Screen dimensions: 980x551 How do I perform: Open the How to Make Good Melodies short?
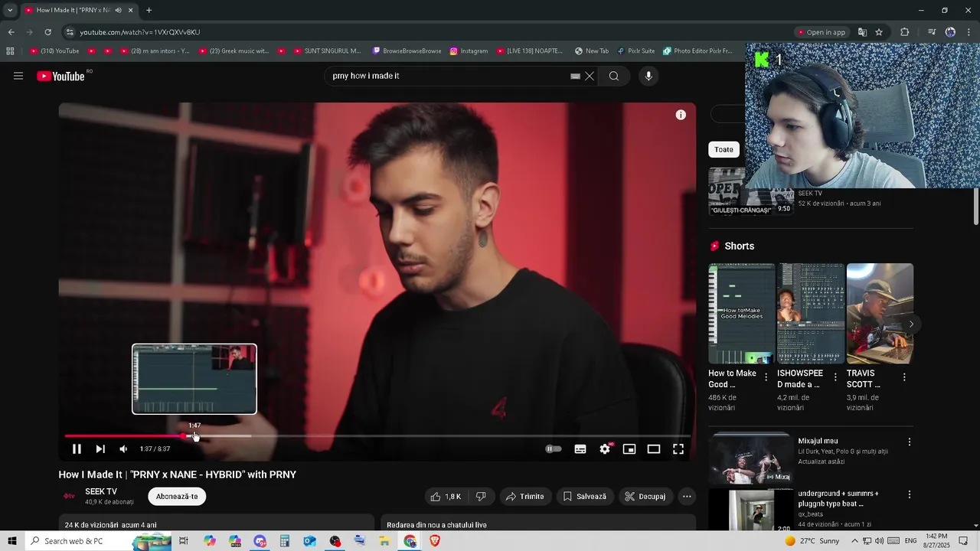tap(741, 313)
